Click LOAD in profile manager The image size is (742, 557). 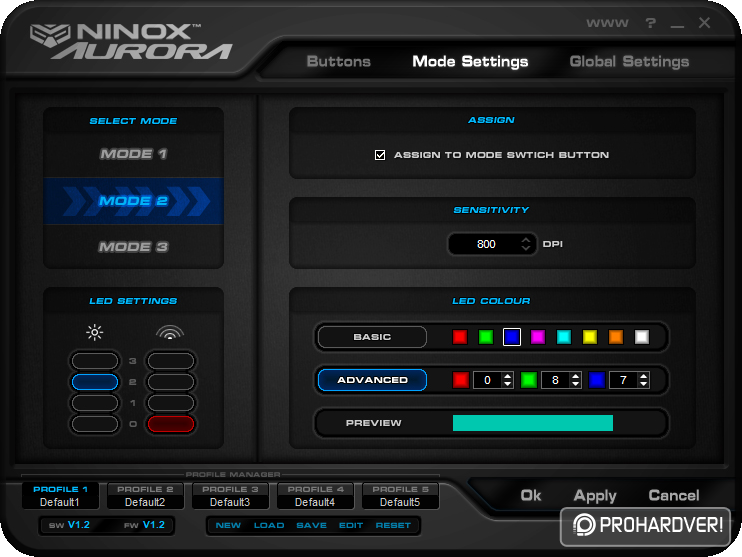(269, 526)
